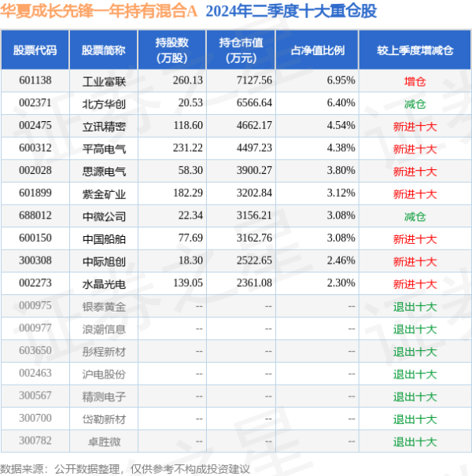
Task: Select stock code 002475
Action: [35, 125]
